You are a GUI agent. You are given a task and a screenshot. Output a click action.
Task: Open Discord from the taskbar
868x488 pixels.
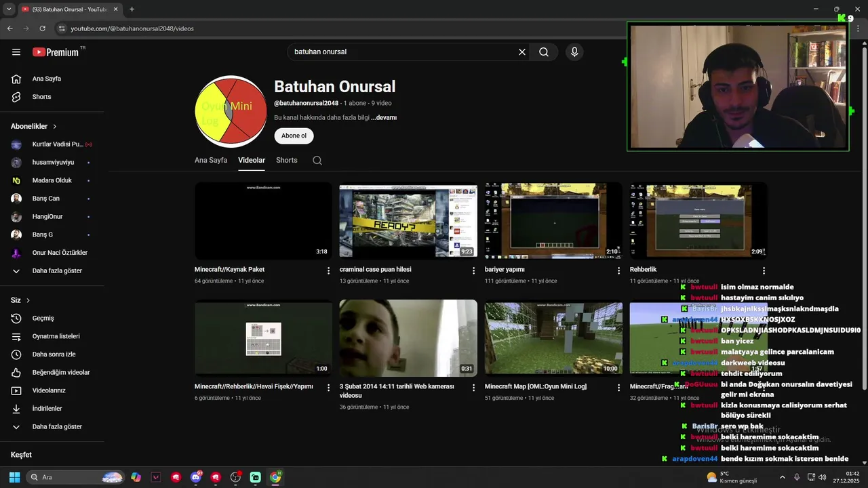(196, 477)
